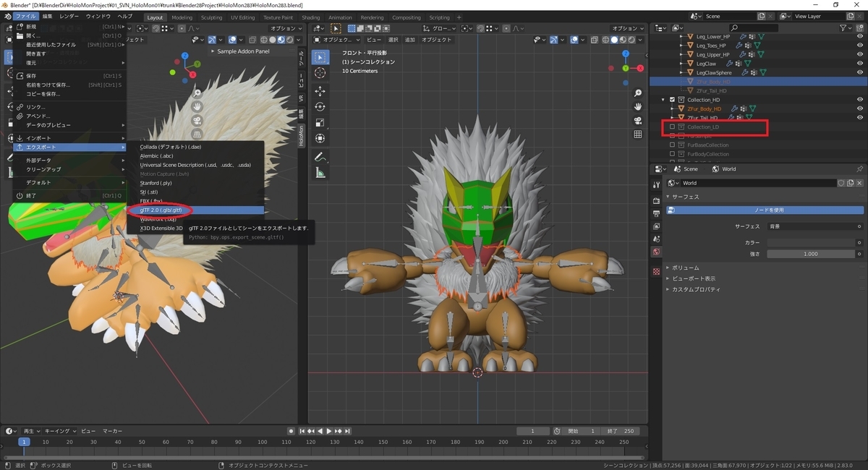Click the ビュー menu in right viewport header
Image resolution: width=868 pixels, height=470 pixels.
(x=373, y=40)
